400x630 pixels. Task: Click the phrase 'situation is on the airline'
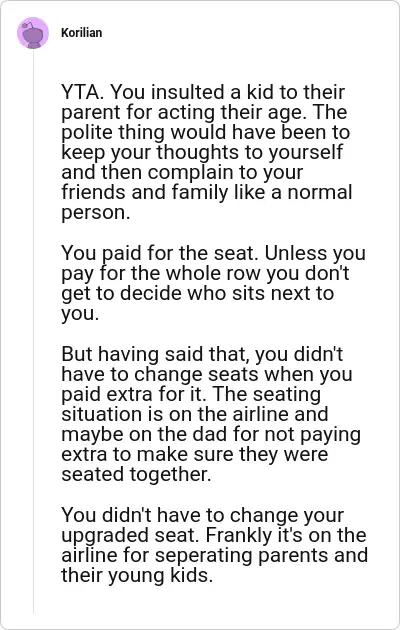tap(194, 414)
